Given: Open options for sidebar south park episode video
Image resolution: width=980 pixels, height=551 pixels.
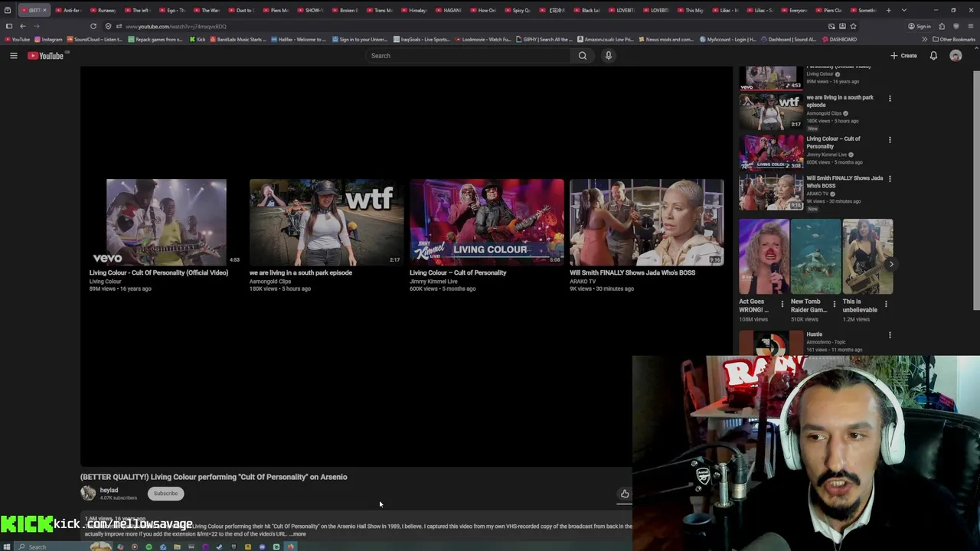Looking at the screenshot, I should pos(890,98).
